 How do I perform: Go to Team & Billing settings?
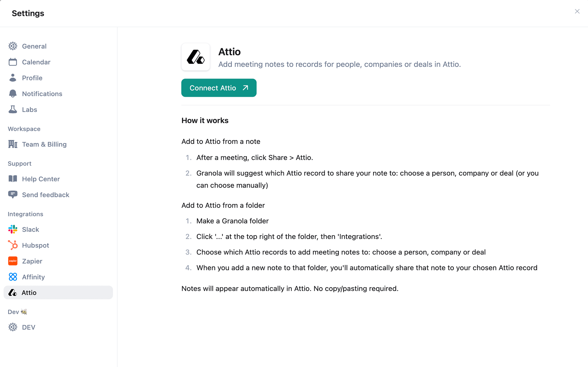click(44, 144)
